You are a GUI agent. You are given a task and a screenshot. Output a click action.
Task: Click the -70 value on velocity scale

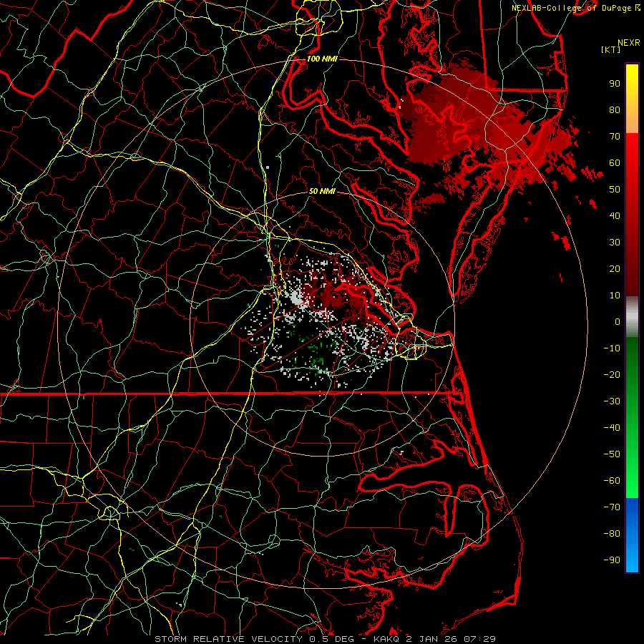pyautogui.click(x=612, y=507)
